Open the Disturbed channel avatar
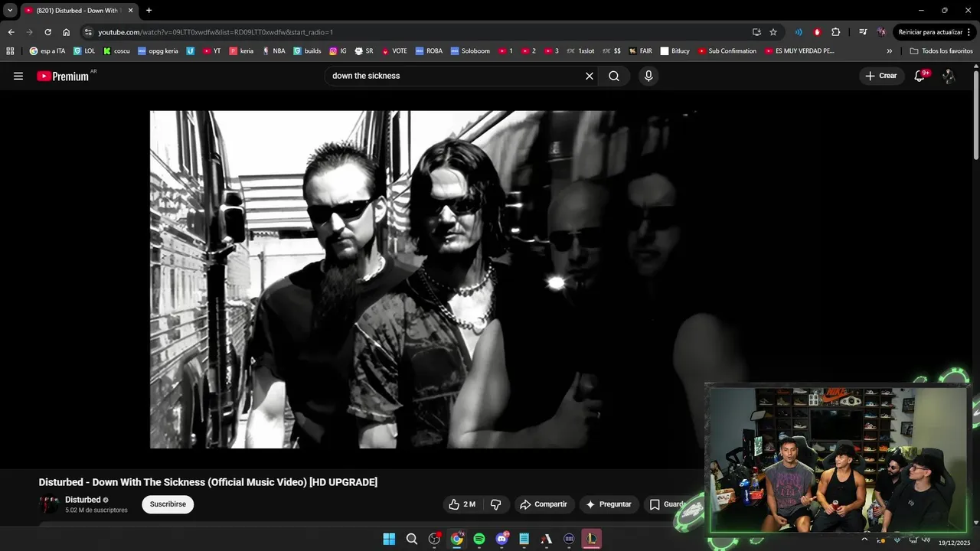This screenshot has width=980, height=551. pyautogui.click(x=49, y=504)
